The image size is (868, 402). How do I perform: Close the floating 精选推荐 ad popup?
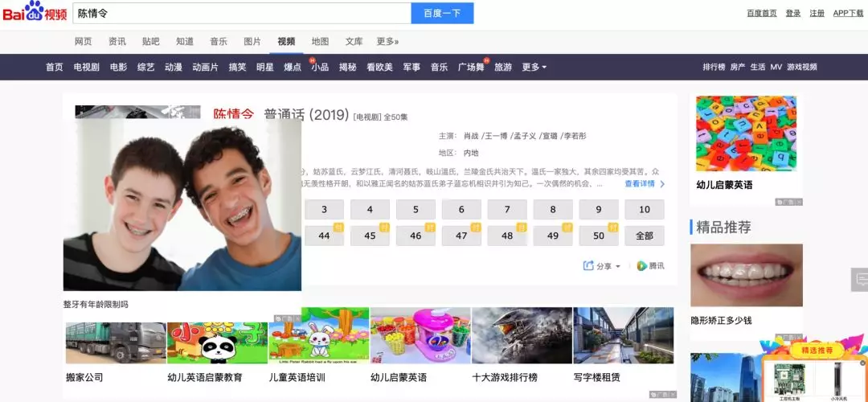pos(862,363)
